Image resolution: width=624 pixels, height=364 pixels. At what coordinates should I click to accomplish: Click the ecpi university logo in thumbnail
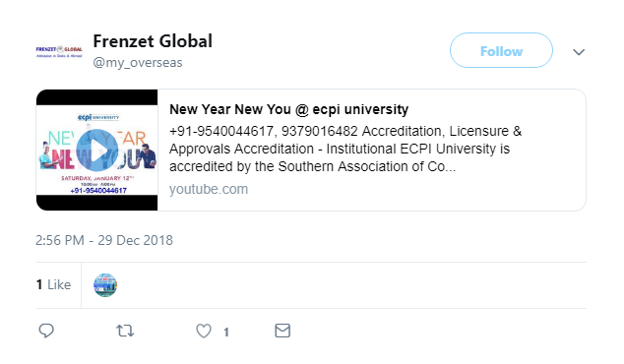[x=98, y=117]
